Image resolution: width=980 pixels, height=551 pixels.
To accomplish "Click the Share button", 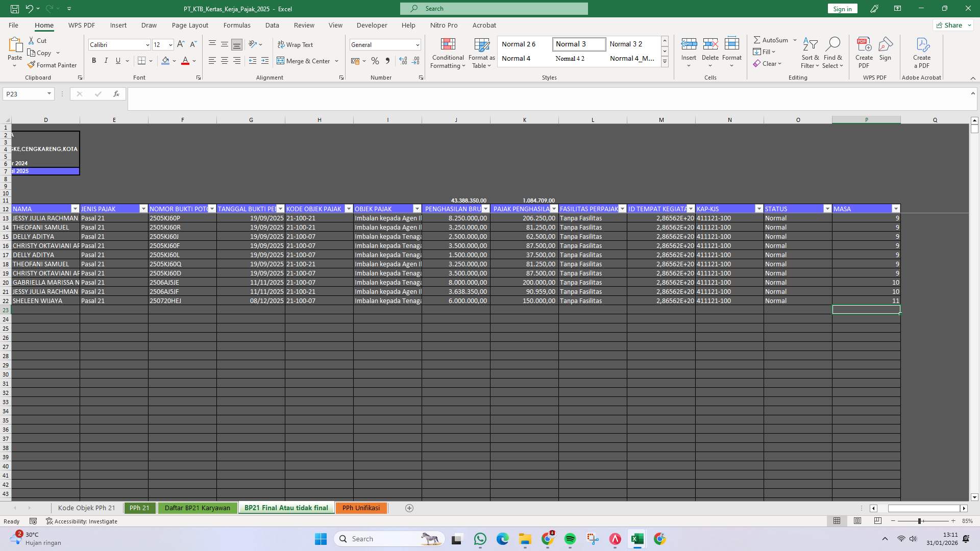I will click(952, 25).
